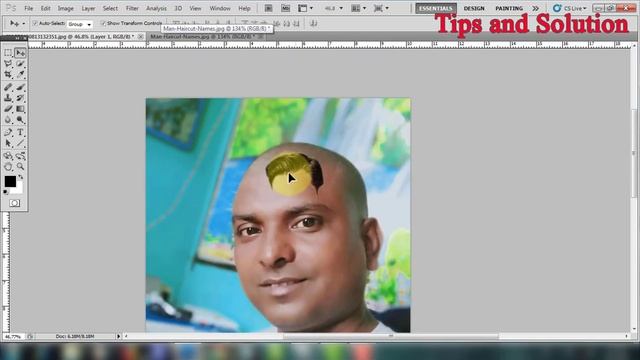Expand more workspaces chevron
Viewport: 640px width, 360px height.
[x=535, y=8]
